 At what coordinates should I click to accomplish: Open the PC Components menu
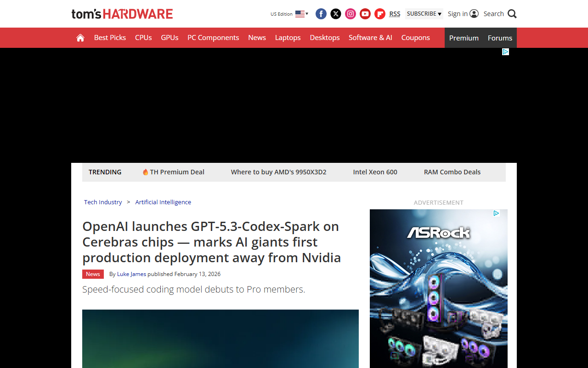[213, 38]
